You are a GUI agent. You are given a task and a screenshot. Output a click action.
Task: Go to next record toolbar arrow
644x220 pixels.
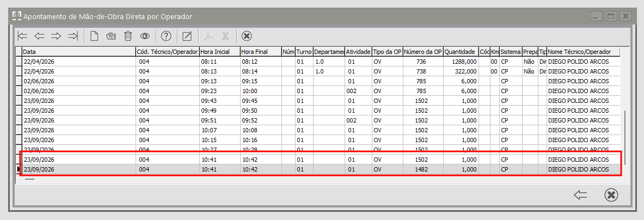tap(56, 36)
